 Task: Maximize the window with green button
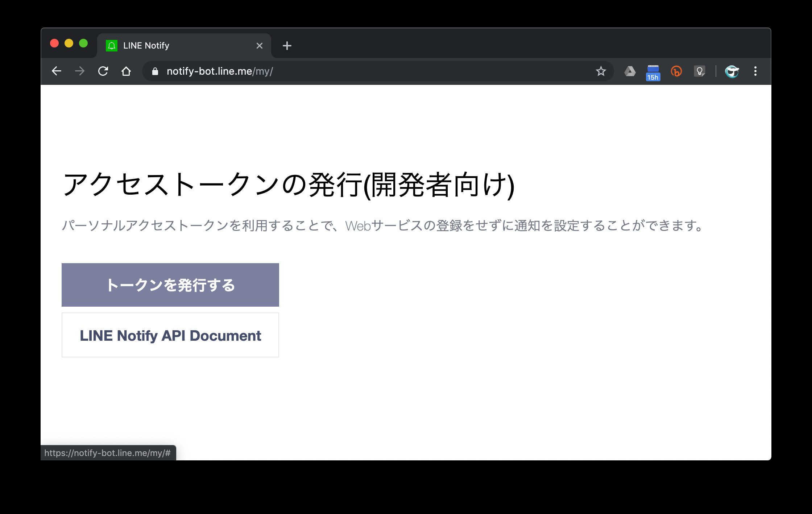[83, 43]
